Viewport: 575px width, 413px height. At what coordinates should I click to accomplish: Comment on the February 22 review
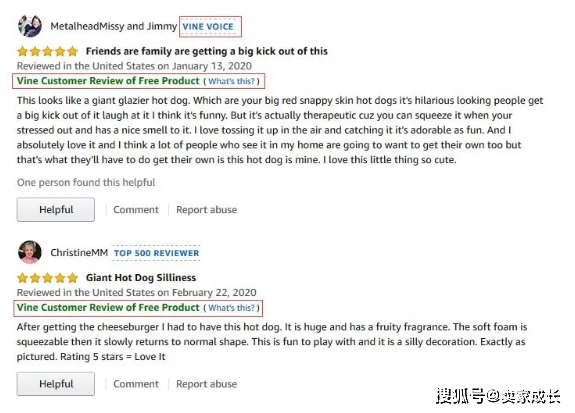coord(136,384)
